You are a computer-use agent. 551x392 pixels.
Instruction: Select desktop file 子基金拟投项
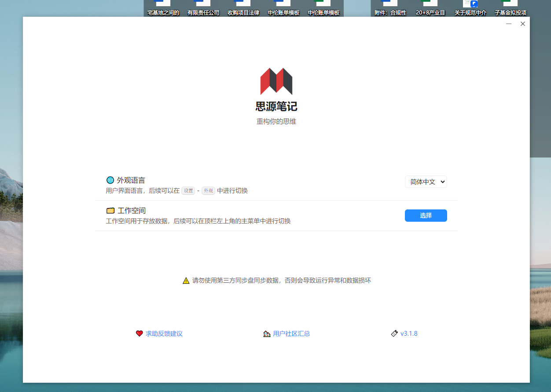511,9
